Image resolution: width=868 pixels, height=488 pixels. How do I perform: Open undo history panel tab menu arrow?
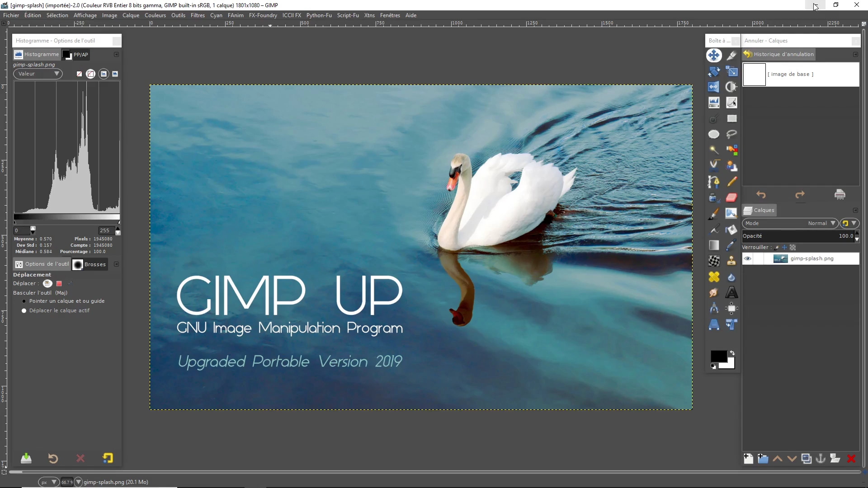click(855, 54)
